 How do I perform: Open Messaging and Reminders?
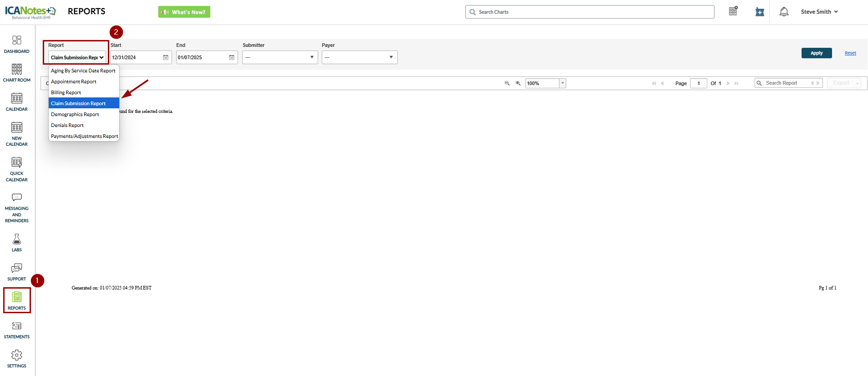(x=17, y=208)
